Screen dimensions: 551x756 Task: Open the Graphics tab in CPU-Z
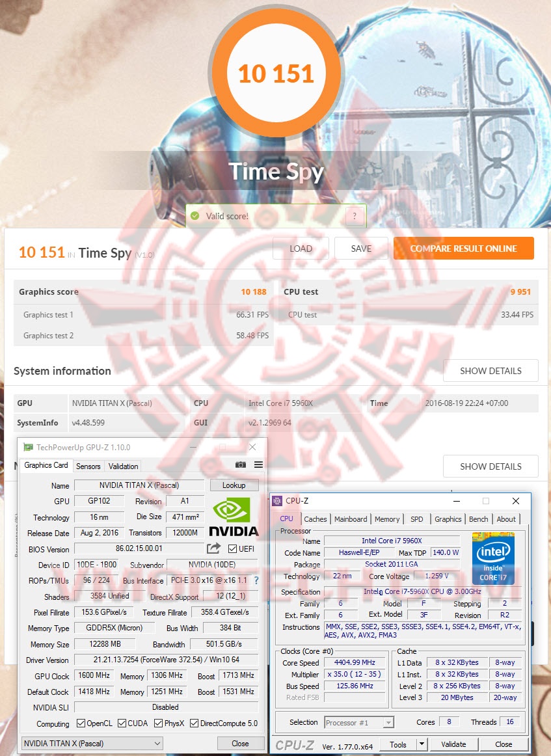click(448, 519)
